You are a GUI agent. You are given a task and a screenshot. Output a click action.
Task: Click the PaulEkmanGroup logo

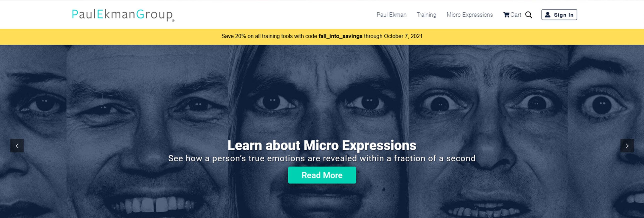pyautogui.click(x=123, y=15)
